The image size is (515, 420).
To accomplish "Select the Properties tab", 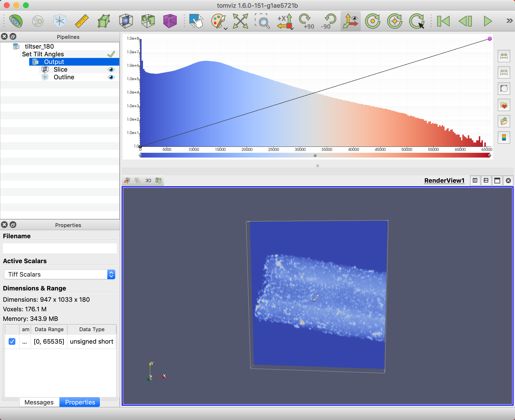I will point(80,402).
